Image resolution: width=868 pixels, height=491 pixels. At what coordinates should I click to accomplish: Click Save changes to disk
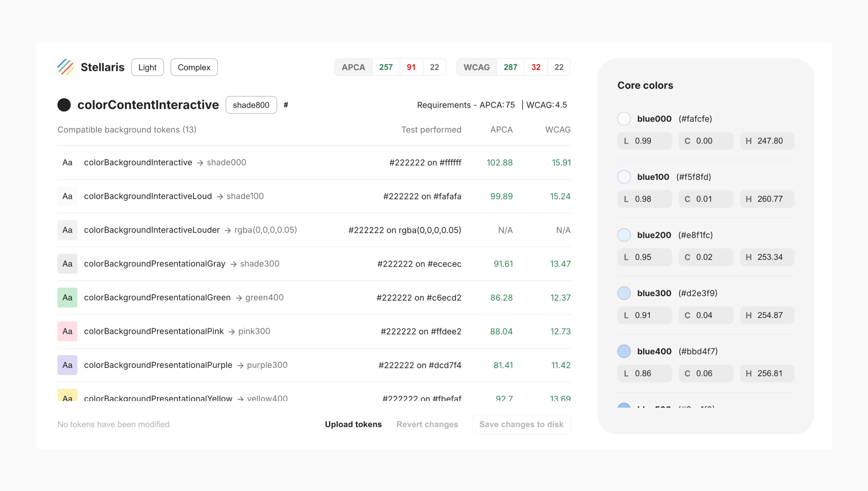point(521,424)
